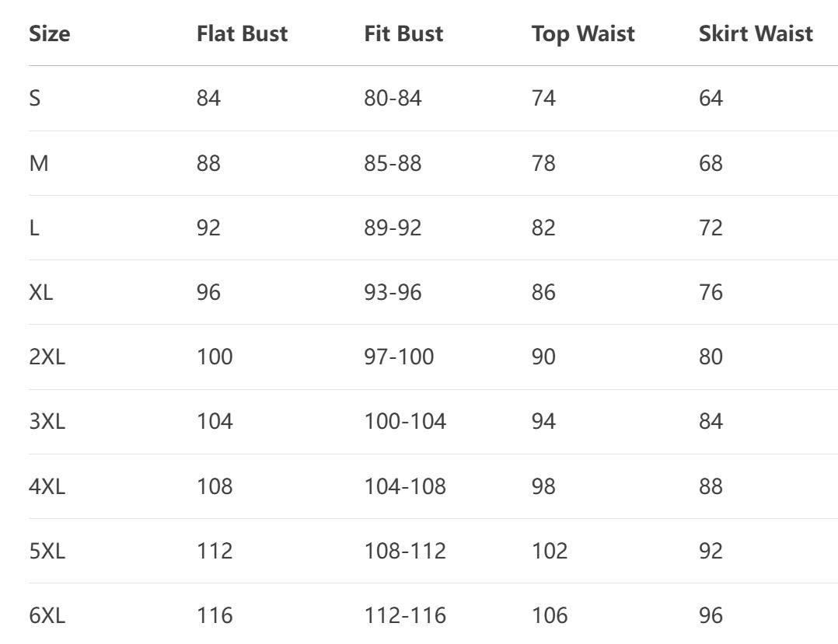Select the 2XL size row label
838x644 pixels.
(x=47, y=357)
